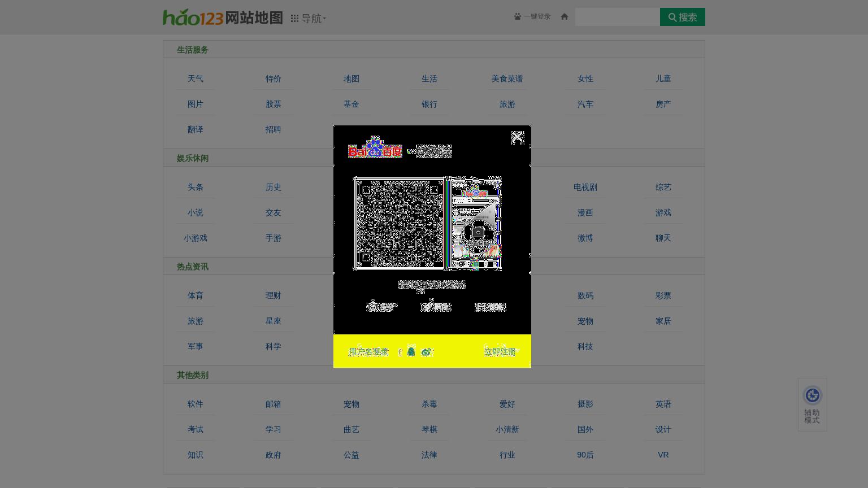Open the 英语 link
The image size is (868, 488).
pos(663,404)
